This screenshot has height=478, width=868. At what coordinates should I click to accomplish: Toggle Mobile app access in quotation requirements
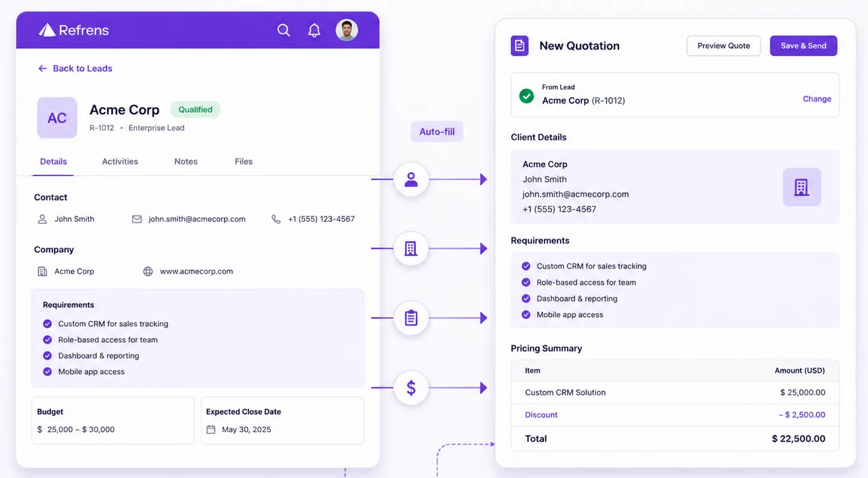click(526, 315)
